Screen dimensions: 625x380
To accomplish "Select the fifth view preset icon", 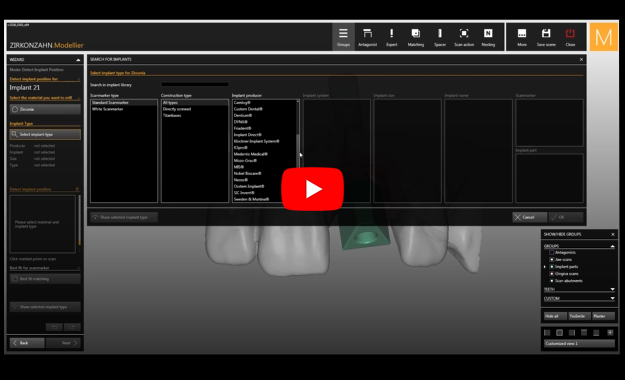I will 596,333.
